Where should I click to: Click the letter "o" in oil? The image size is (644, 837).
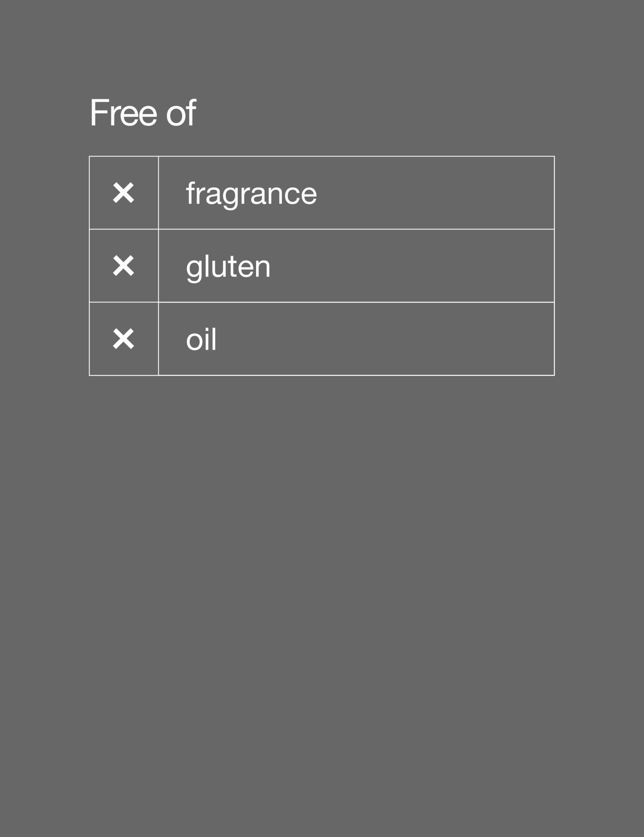coord(194,340)
